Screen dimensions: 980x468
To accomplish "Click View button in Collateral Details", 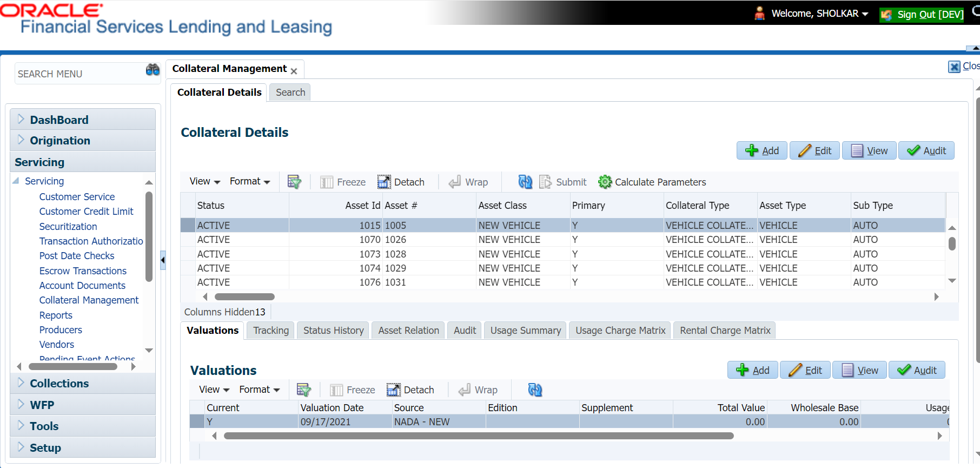I will (x=869, y=150).
